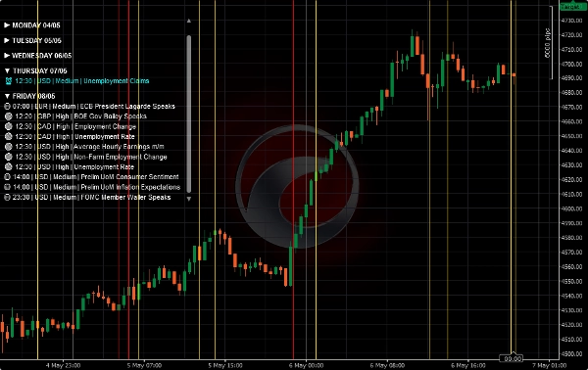This screenshot has width=588, height=370.
Task: Click the 4600.00 price axis label
Action: tap(572, 208)
